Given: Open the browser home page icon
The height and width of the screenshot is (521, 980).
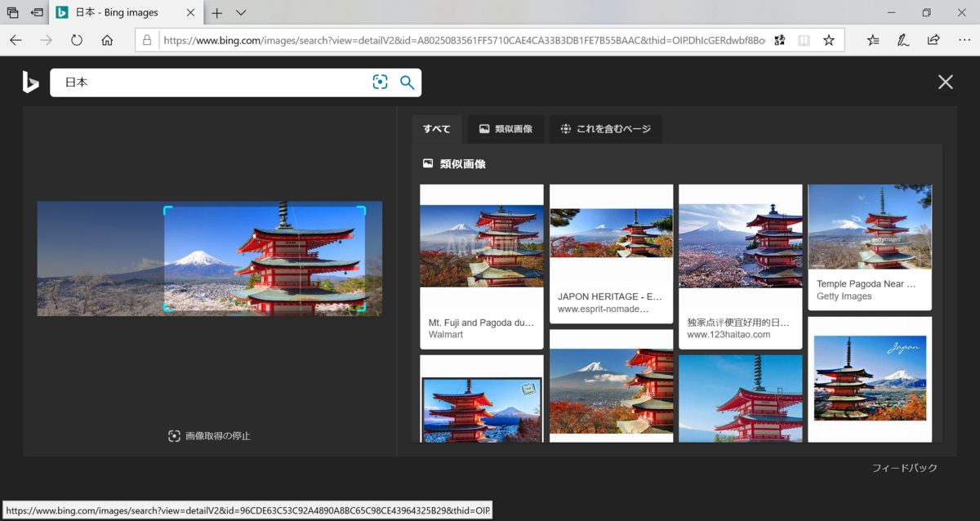Looking at the screenshot, I should [x=107, y=40].
